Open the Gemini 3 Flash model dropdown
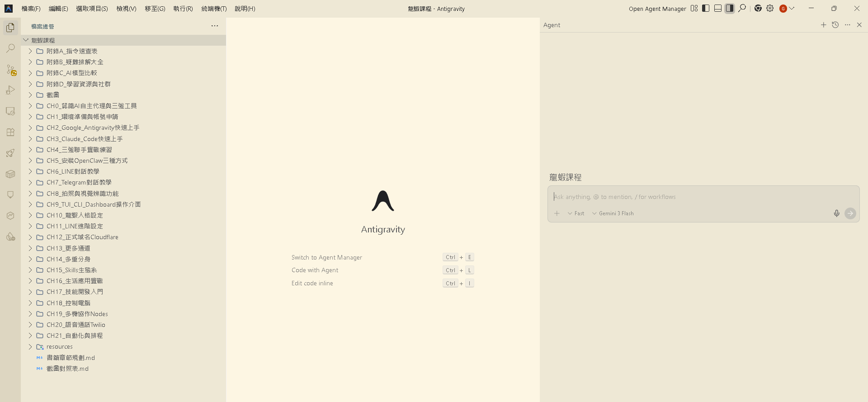868x402 pixels. tap(613, 213)
